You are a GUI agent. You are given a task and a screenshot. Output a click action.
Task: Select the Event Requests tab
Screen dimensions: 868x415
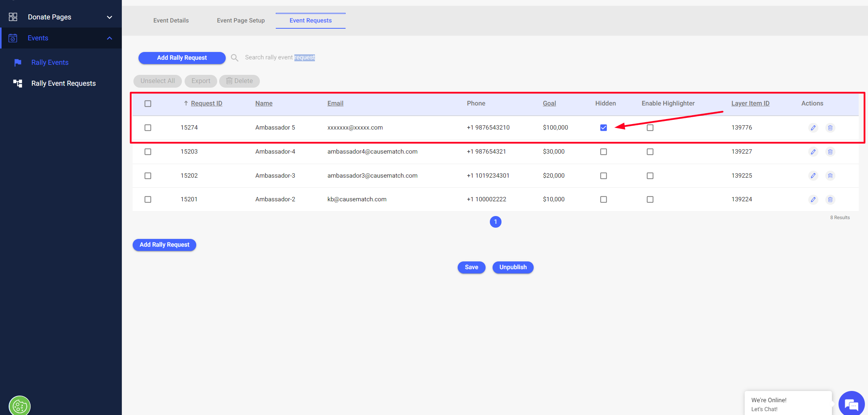(311, 21)
